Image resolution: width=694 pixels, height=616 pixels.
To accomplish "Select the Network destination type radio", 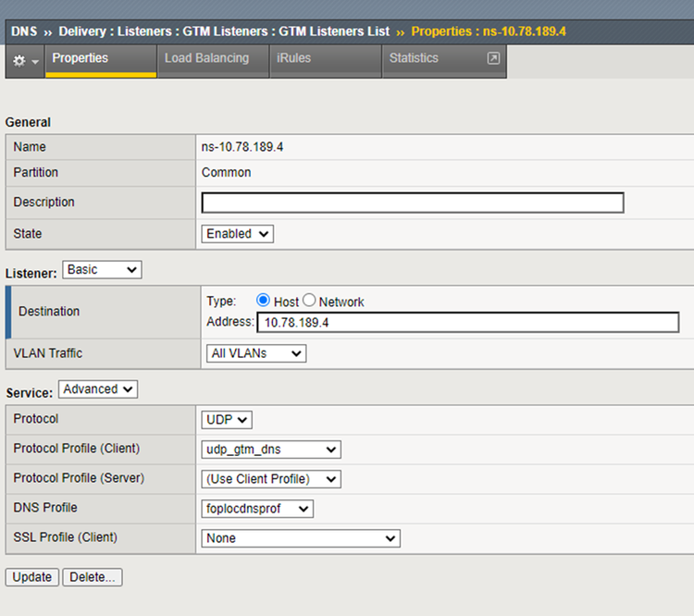I will click(x=310, y=301).
